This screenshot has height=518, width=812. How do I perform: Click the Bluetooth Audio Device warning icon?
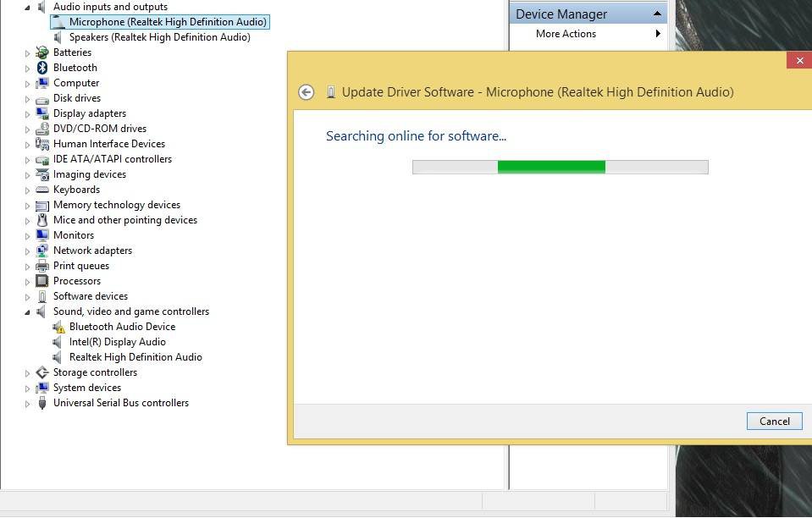(x=58, y=327)
